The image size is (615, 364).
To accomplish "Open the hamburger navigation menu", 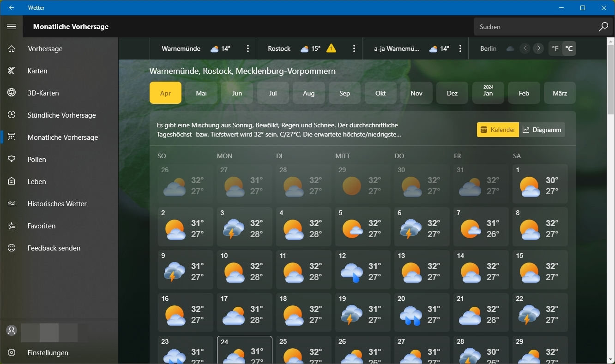I will (x=12, y=27).
